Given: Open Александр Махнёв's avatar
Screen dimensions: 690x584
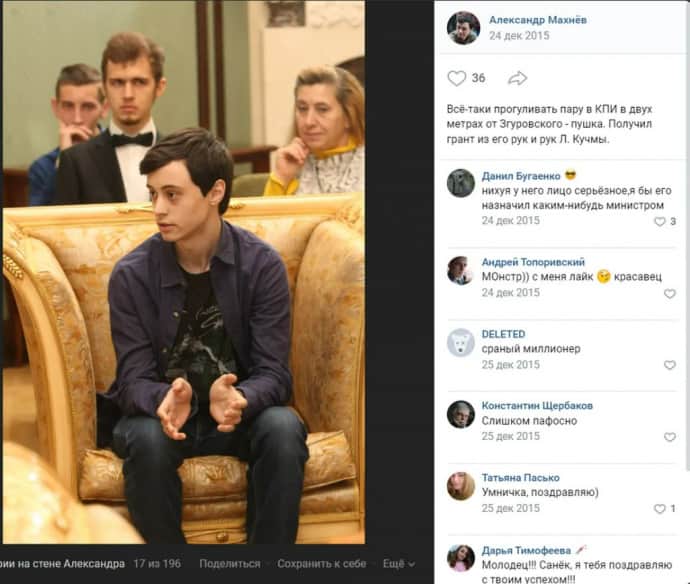Looking at the screenshot, I should point(463,28).
